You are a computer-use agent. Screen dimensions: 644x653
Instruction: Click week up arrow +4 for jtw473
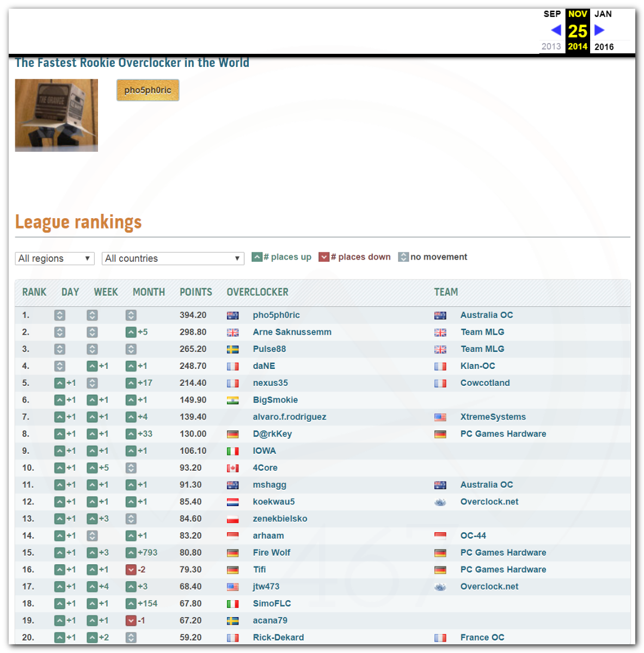pyautogui.click(x=92, y=587)
